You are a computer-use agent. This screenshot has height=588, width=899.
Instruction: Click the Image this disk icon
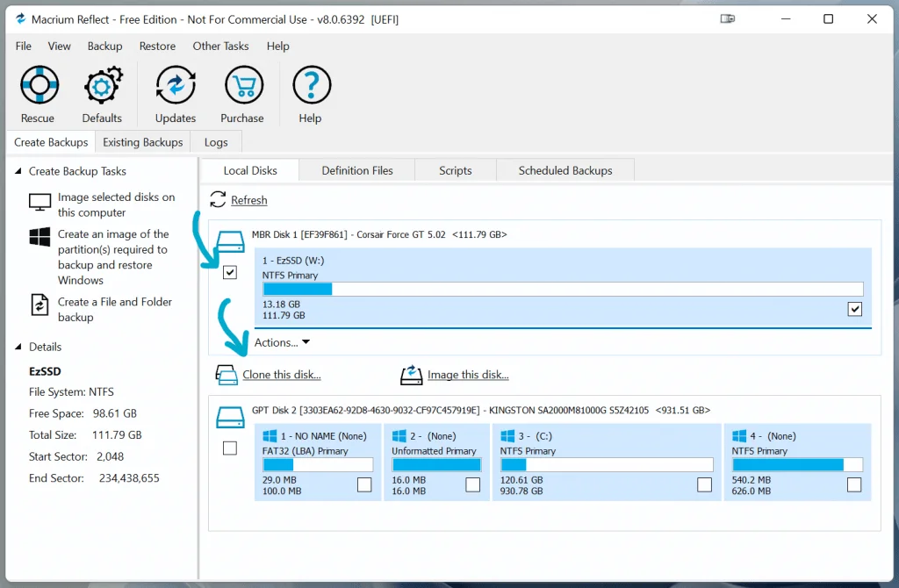pos(411,375)
